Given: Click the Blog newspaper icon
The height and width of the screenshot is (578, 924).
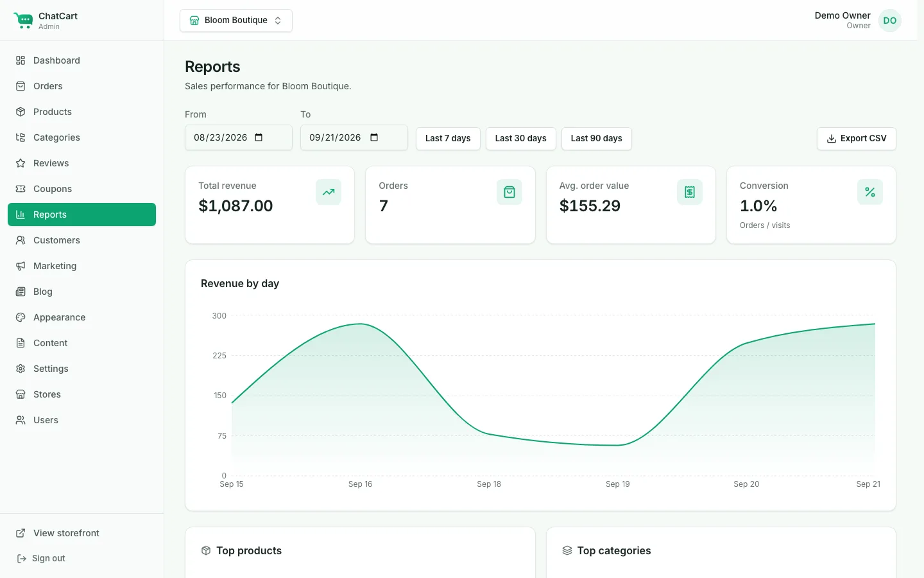Looking at the screenshot, I should 21,292.
